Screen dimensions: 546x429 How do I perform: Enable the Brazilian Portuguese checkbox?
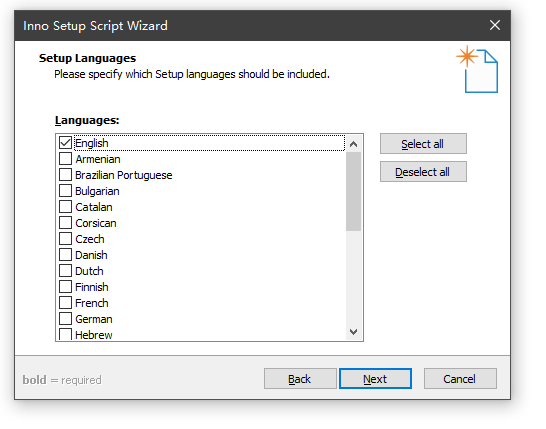[x=65, y=174]
